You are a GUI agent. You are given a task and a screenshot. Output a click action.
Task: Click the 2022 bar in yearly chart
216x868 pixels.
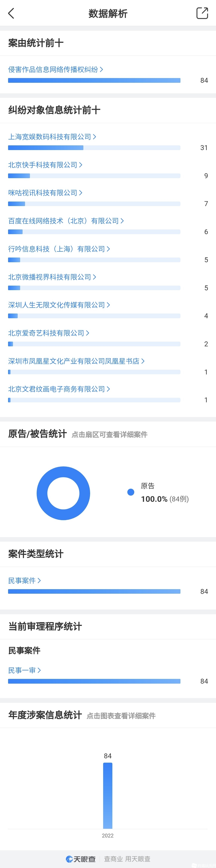108,795
